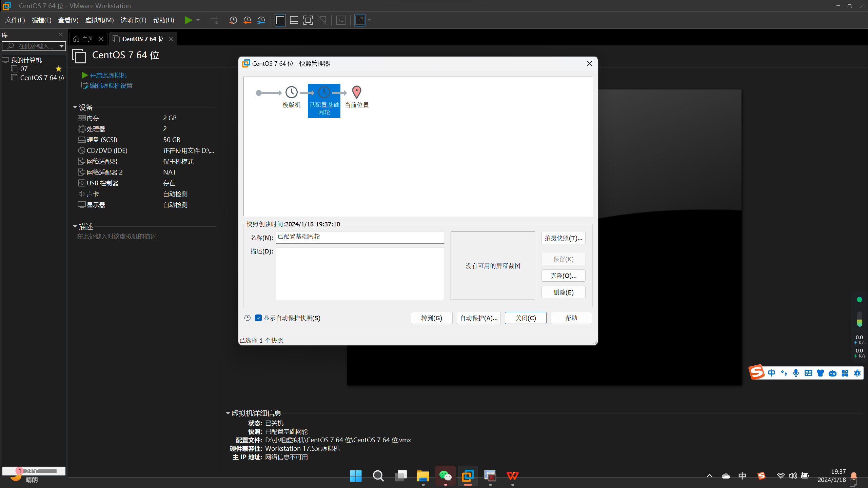The height and width of the screenshot is (488, 868).
Task: Open the library search dropdown arrow
Action: 61,46
